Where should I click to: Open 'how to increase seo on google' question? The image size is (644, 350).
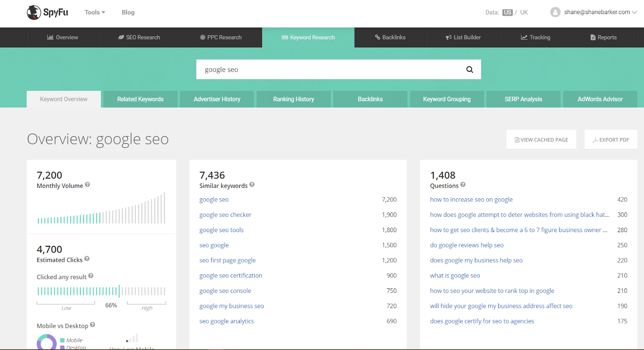coord(471,200)
